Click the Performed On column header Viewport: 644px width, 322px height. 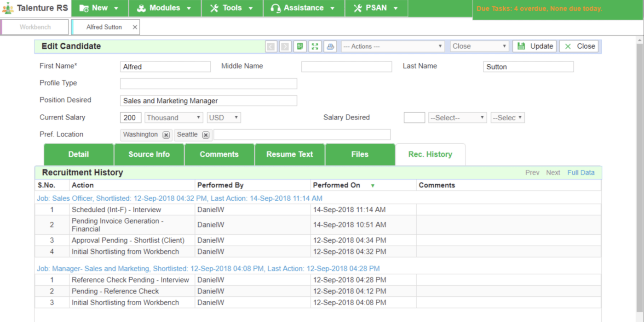click(337, 186)
